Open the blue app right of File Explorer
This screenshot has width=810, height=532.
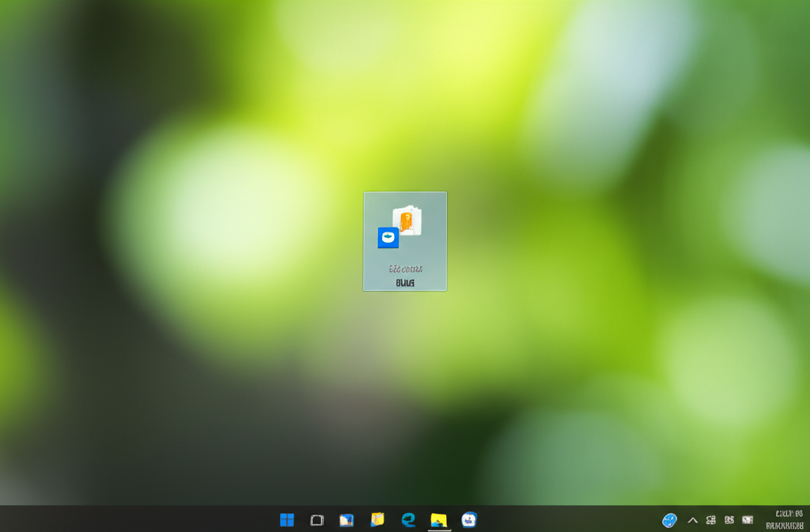tap(469, 519)
